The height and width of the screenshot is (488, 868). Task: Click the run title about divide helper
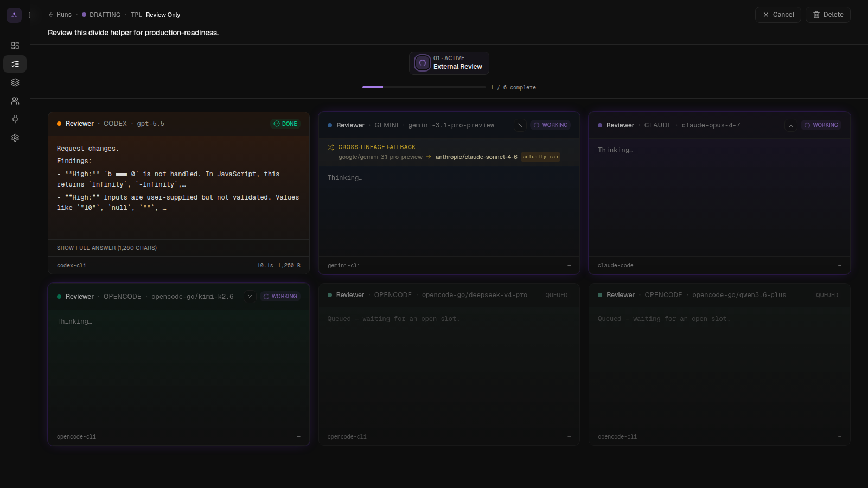pyautogui.click(x=133, y=33)
